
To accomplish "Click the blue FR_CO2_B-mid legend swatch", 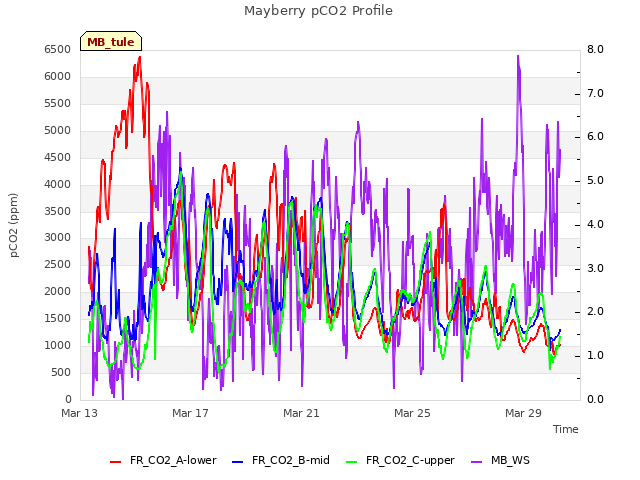I will pos(237,462).
